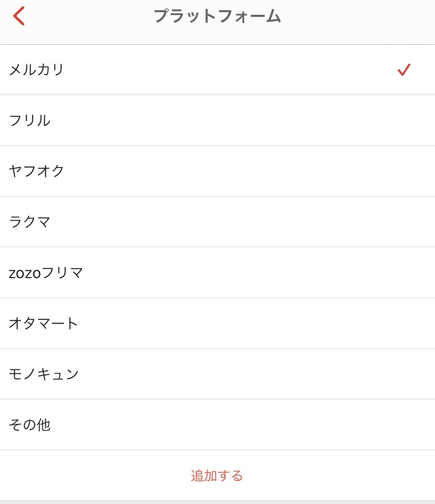The height and width of the screenshot is (504, 435).
Task: Choose フリル from the platform list
Action: 217,120
